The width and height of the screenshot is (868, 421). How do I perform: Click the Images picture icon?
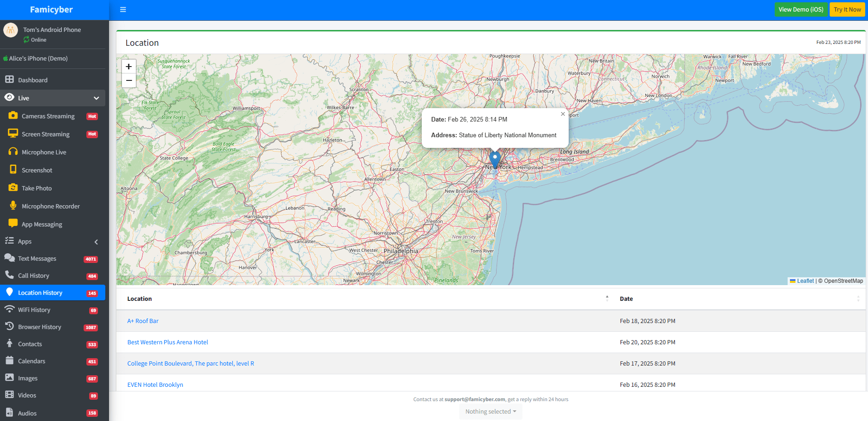9,378
